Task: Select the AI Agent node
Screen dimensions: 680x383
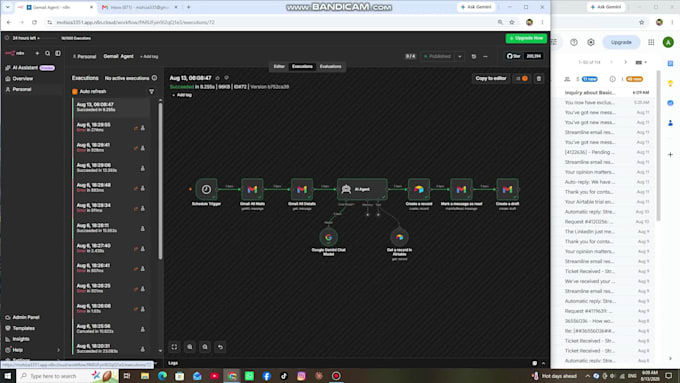Action: 362,189
